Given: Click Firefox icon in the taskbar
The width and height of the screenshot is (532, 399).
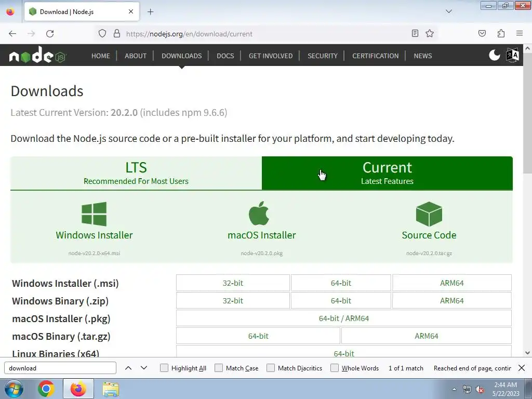Looking at the screenshot, I should tap(78, 389).
